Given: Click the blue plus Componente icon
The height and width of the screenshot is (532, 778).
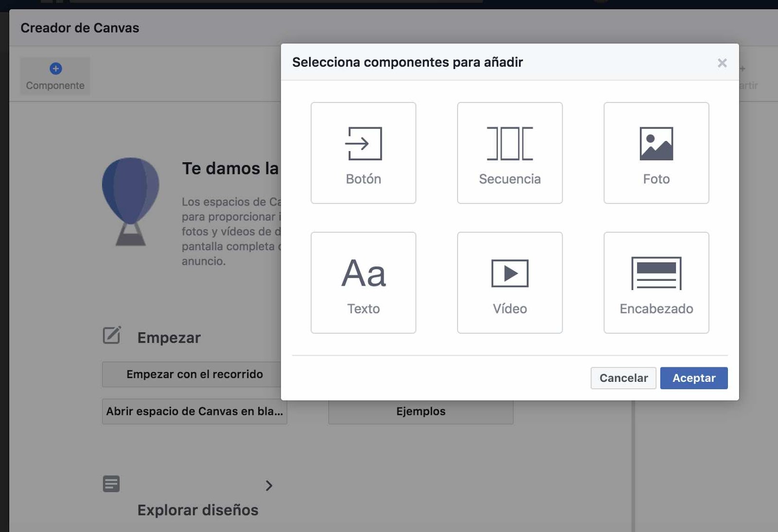Looking at the screenshot, I should coord(55,69).
